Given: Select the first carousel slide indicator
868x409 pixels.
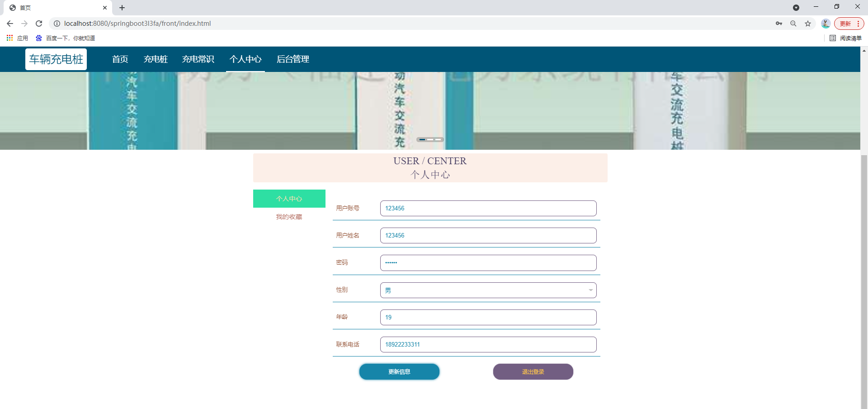Looking at the screenshot, I should pos(422,139).
